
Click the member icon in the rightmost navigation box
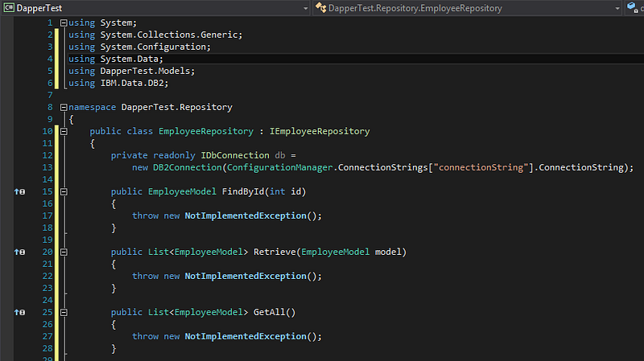[x=632, y=7]
